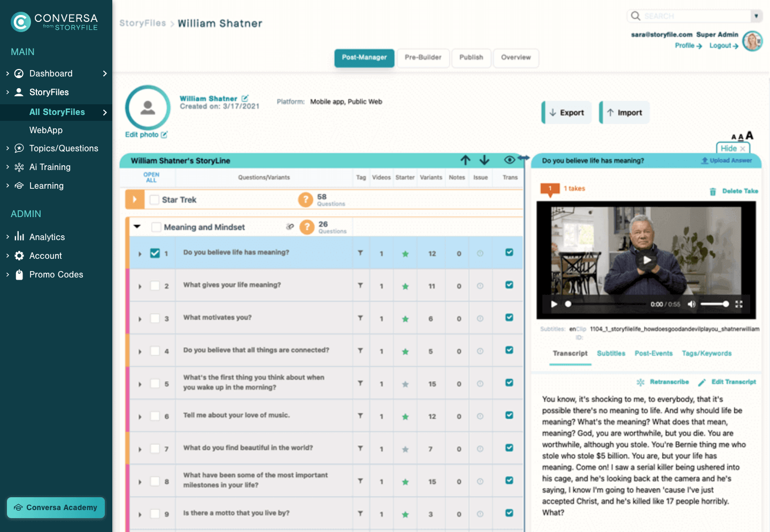Click the Edit Transcript pencil icon
The height and width of the screenshot is (532, 770).
(702, 382)
